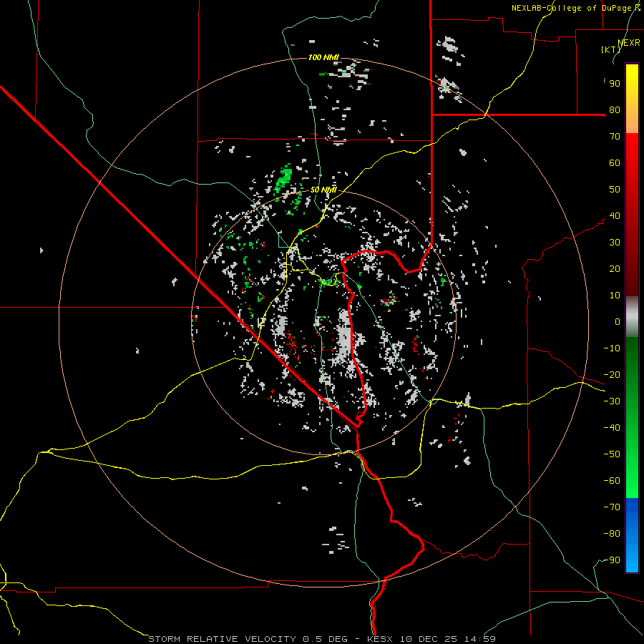Select the positive "80" scale value
The height and width of the screenshot is (644, 644).
point(615,110)
